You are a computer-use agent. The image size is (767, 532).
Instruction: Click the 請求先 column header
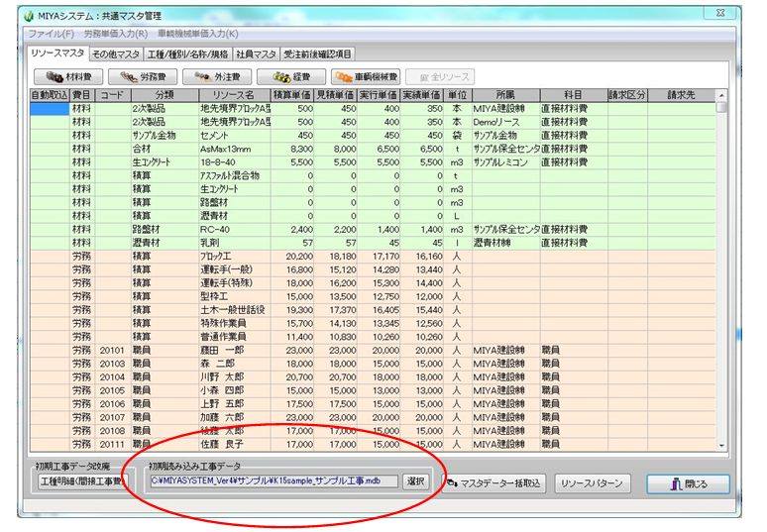pos(682,95)
